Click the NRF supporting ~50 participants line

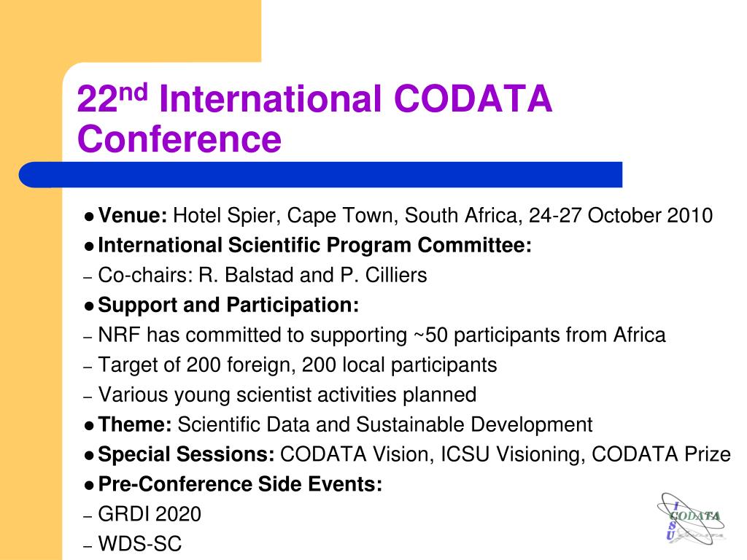tap(382, 335)
